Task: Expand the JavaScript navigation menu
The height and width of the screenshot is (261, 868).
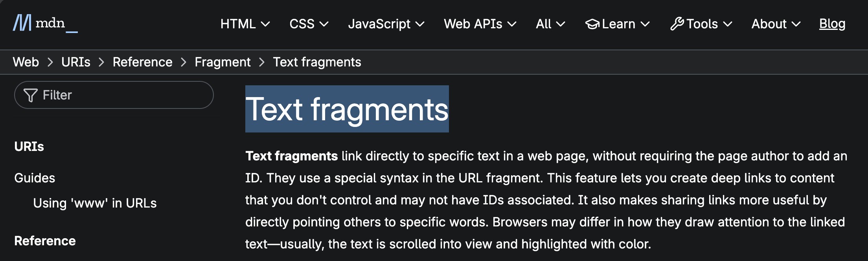Action: pyautogui.click(x=386, y=24)
